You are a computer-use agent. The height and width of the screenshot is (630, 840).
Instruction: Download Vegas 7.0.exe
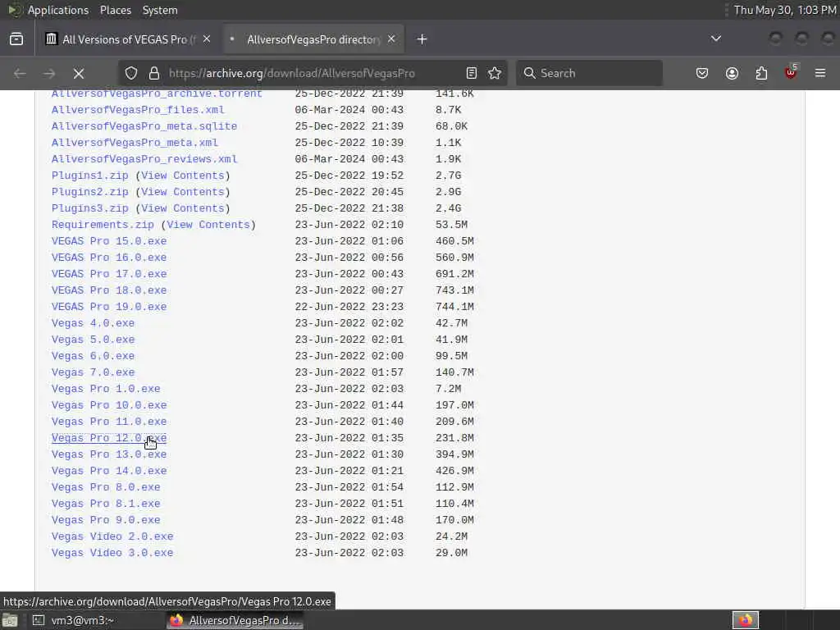[x=94, y=372]
